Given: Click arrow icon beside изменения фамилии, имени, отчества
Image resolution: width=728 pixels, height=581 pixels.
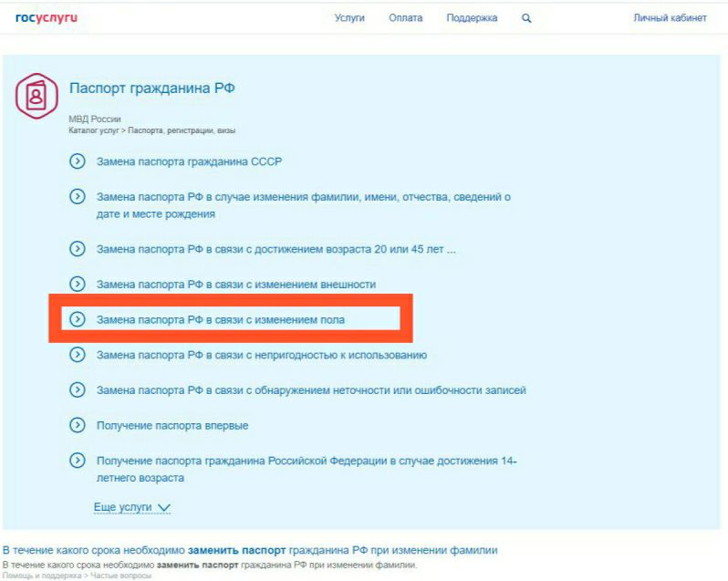Looking at the screenshot, I should click(78, 197).
